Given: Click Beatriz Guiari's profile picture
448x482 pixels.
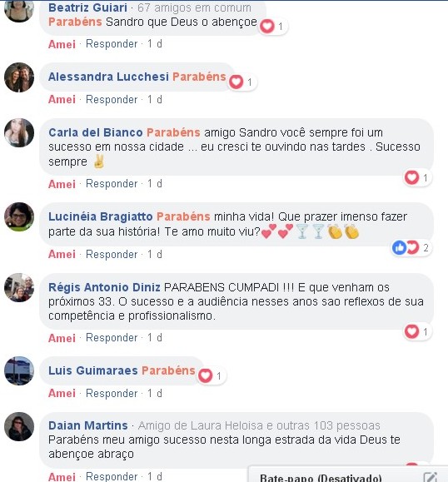Looking at the screenshot, I should pos(19,9).
